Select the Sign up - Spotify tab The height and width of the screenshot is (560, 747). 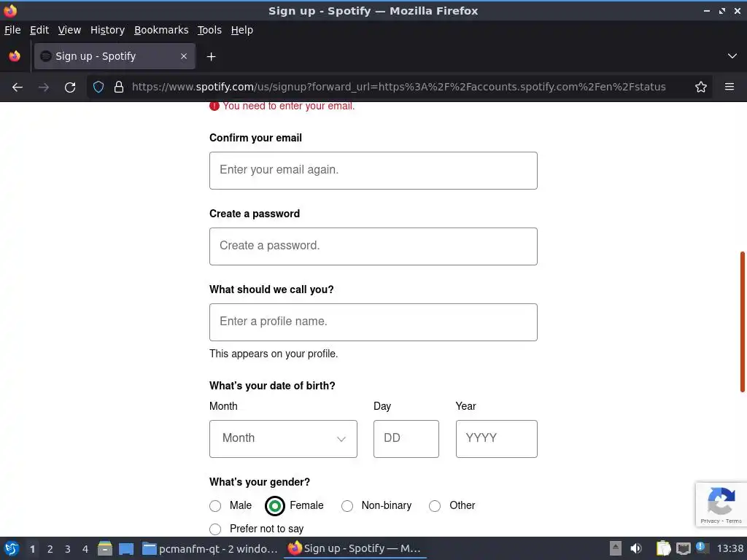click(x=115, y=56)
